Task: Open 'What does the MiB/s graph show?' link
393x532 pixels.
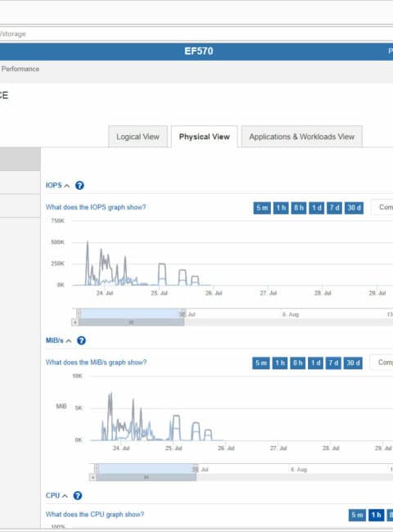Action: tap(96, 363)
